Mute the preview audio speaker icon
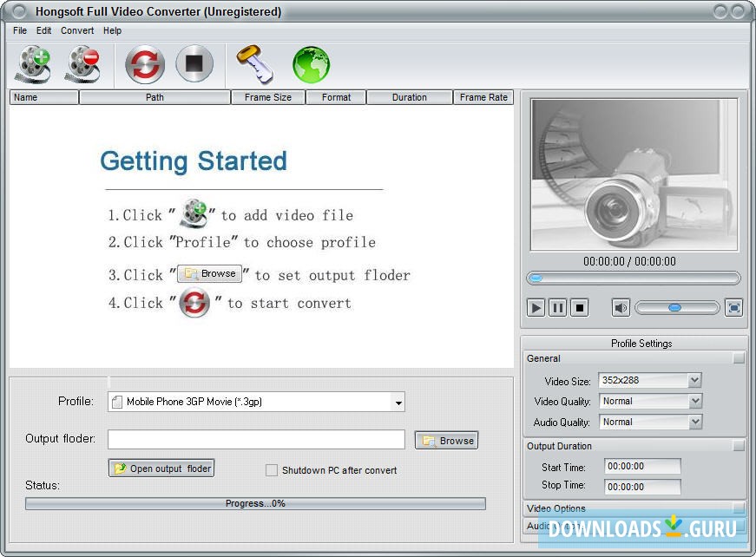The height and width of the screenshot is (557, 756). (x=621, y=307)
